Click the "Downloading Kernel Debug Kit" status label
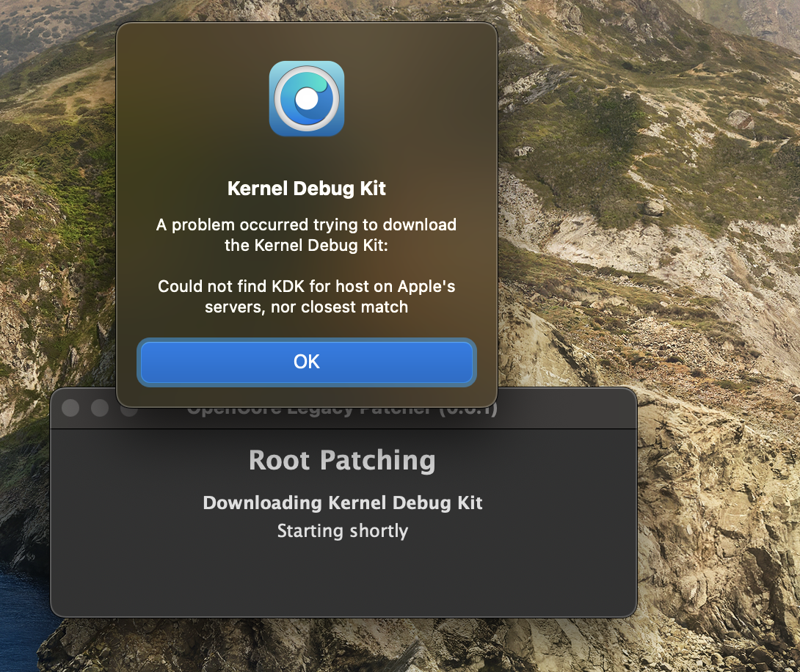The height and width of the screenshot is (672, 800). tap(342, 503)
